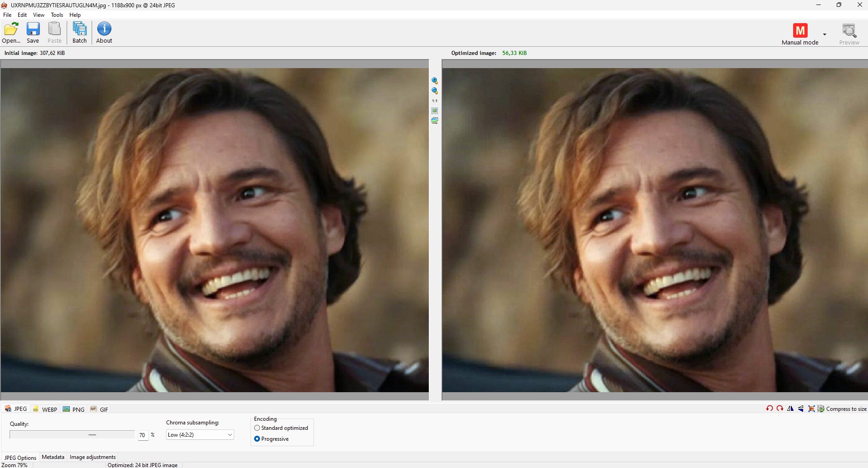Click the Zoom 79% status bar entry
868x468 pixels.
(15, 465)
